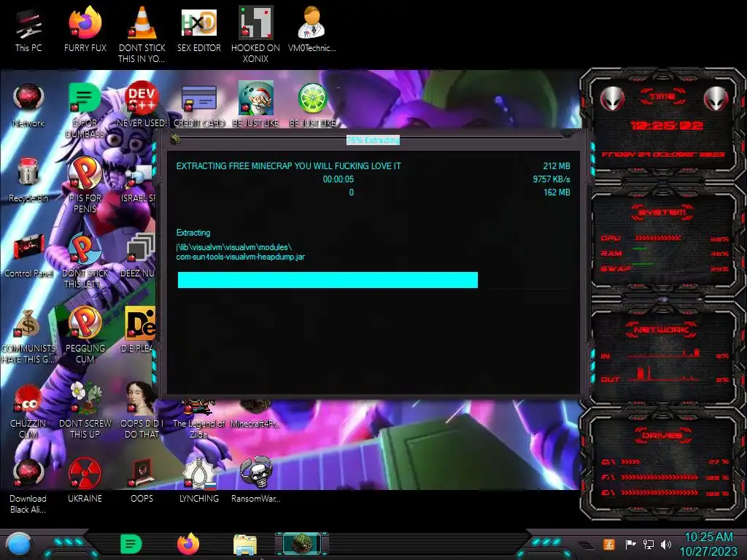Focus the active extractor taskbar button
The width and height of the screenshot is (747, 560).
pos(302,543)
